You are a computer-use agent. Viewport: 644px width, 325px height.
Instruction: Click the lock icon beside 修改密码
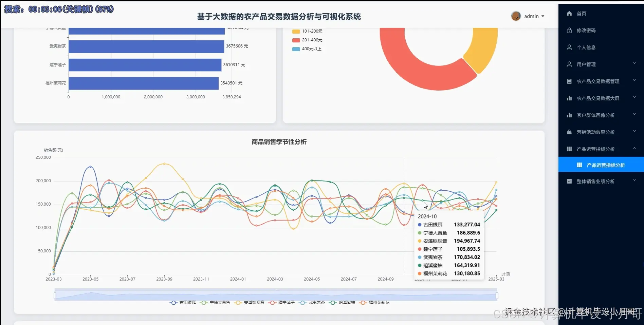pyautogui.click(x=569, y=31)
